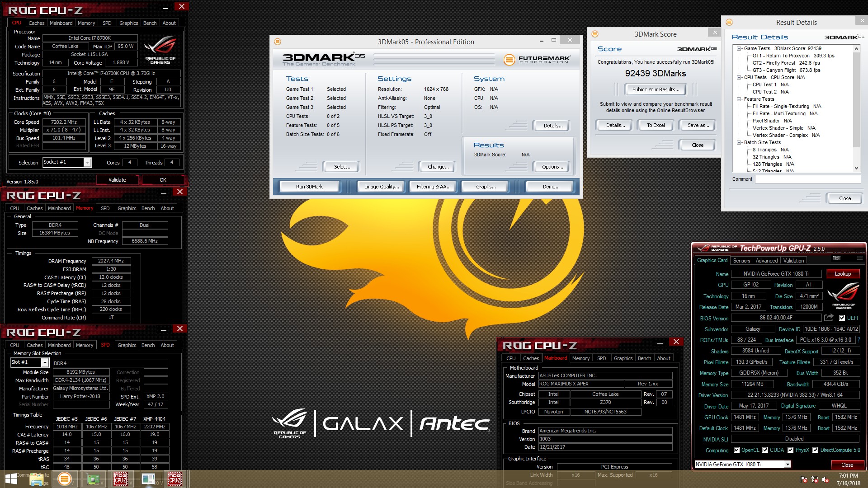Click the ROG logo in the GPU-Z window

coord(843,296)
